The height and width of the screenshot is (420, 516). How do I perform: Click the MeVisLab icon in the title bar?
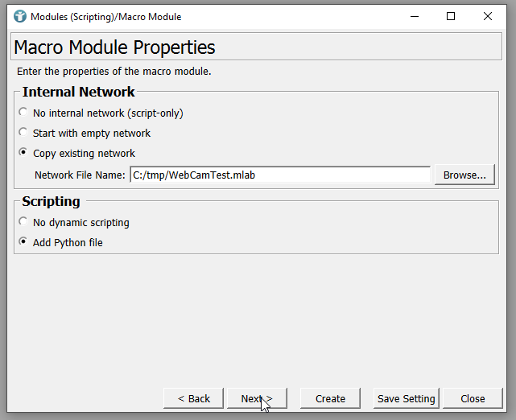pyautogui.click(x=20, y=16)
